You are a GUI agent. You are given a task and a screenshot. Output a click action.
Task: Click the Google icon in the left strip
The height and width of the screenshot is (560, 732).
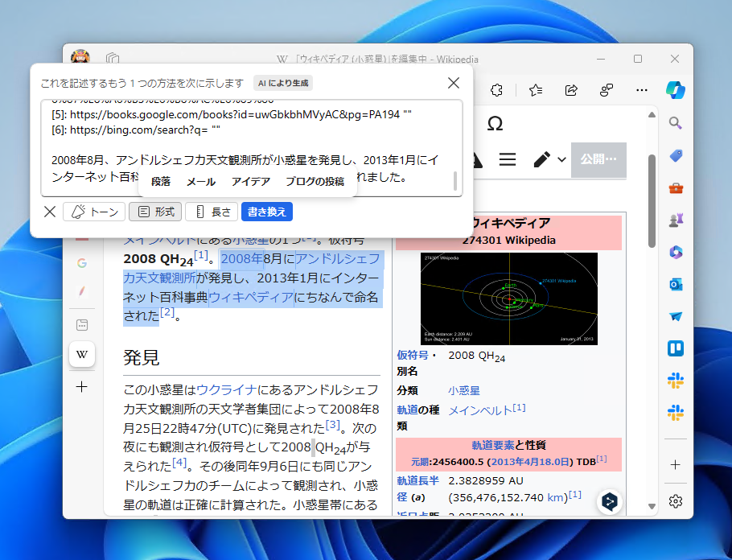pyautogui.click(x=81, y=263)
